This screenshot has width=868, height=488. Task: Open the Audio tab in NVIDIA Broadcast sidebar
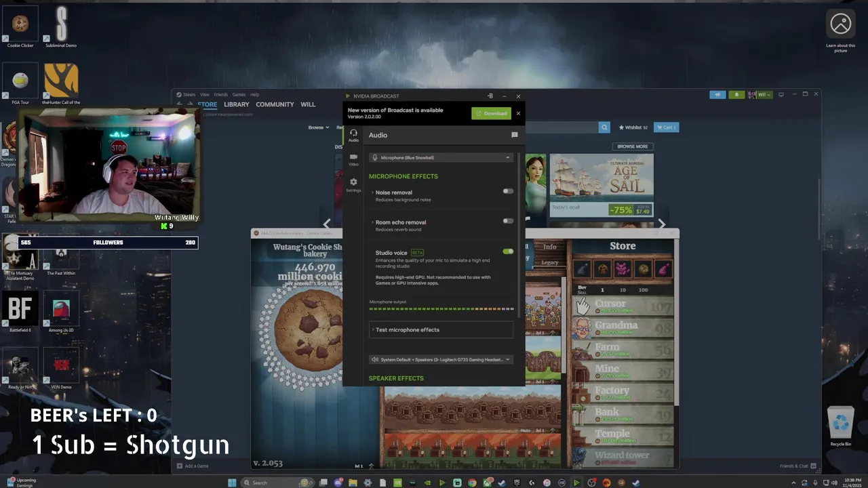tap(353, 136)
